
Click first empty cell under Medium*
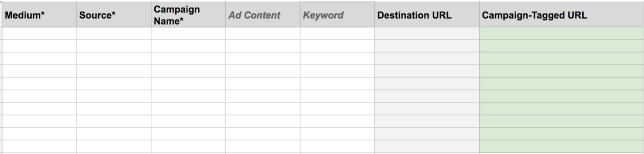click(39, 33)
